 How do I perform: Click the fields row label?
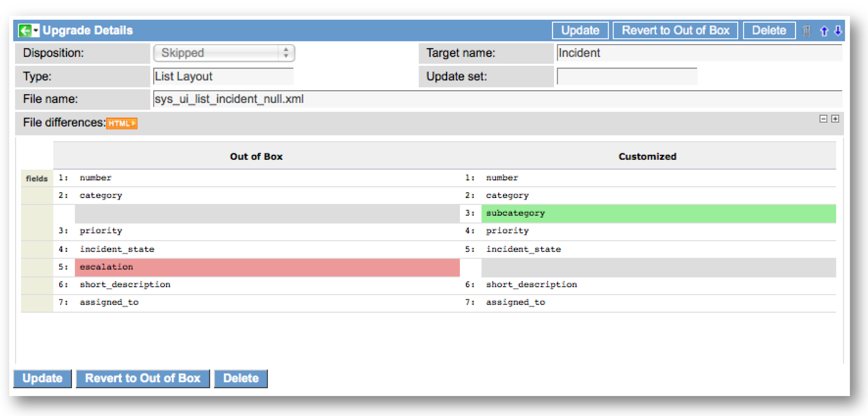pos(37,178)
